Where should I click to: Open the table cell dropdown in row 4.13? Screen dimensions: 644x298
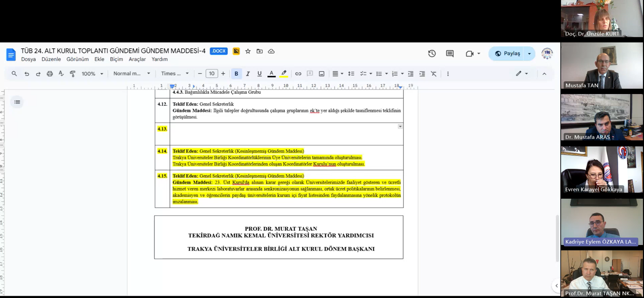click(400, 126)
